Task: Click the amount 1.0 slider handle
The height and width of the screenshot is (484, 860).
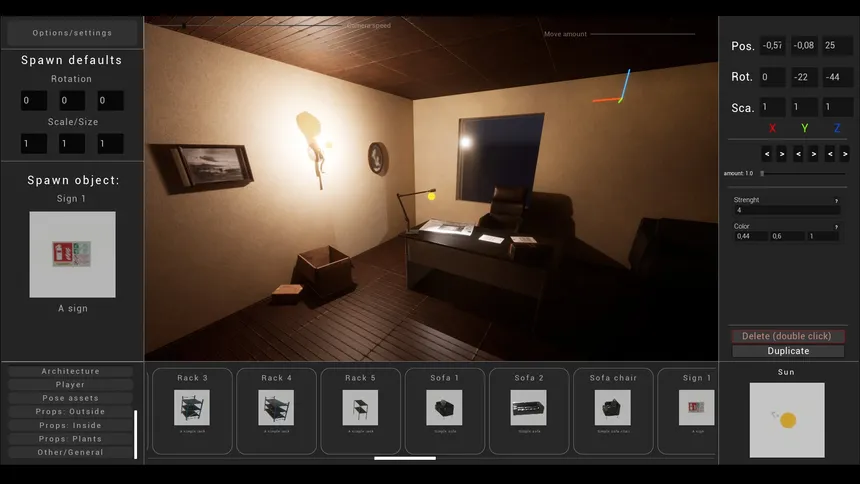Action: pos(762,173)
